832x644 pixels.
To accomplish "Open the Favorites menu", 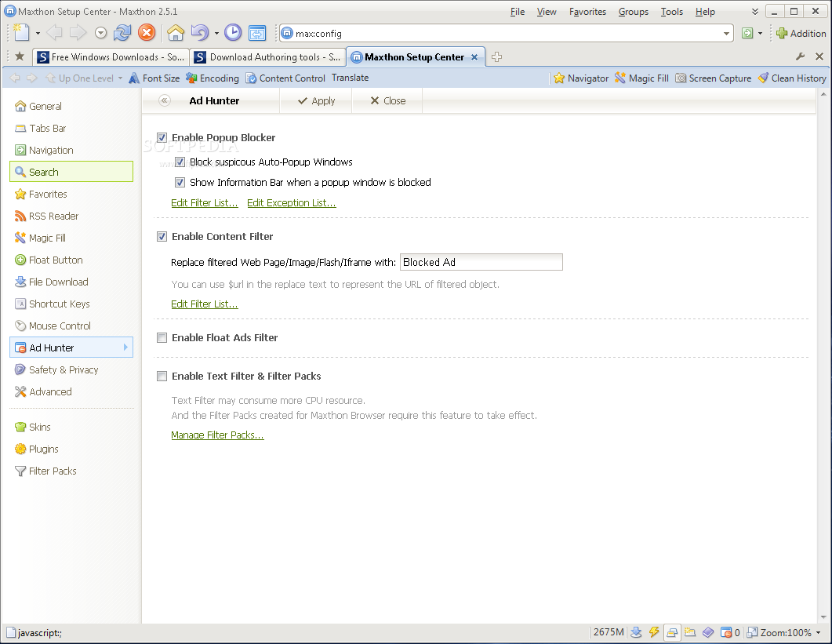I will 587,12.
